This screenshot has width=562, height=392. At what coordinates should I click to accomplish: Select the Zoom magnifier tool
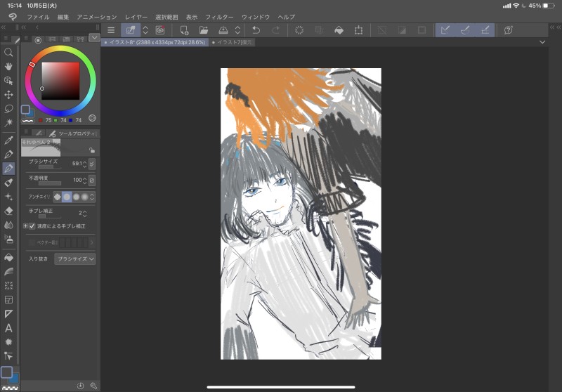click(8, 52)
